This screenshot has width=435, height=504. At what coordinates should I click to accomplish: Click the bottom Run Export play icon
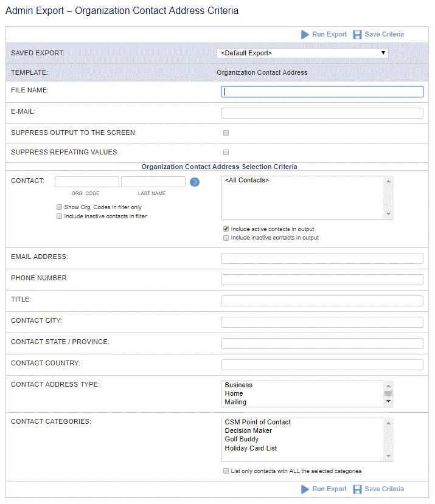305,489
